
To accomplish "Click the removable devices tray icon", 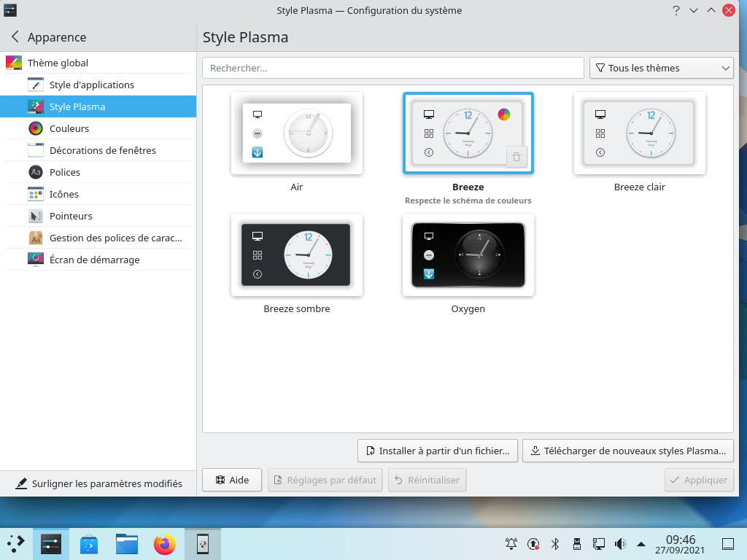I will (x=577, y=544).
